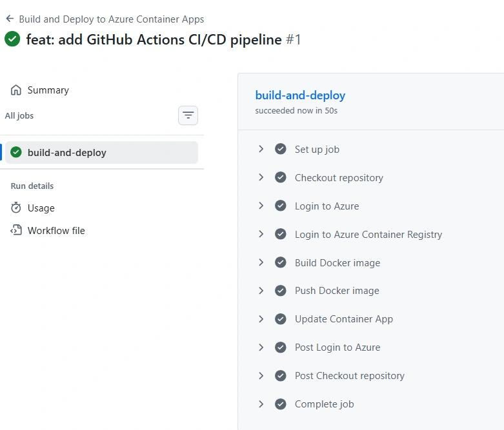This screenshot has height=430, width=504.
Task: Click the 'Build Docker image' step label
Action: point(338,262)
